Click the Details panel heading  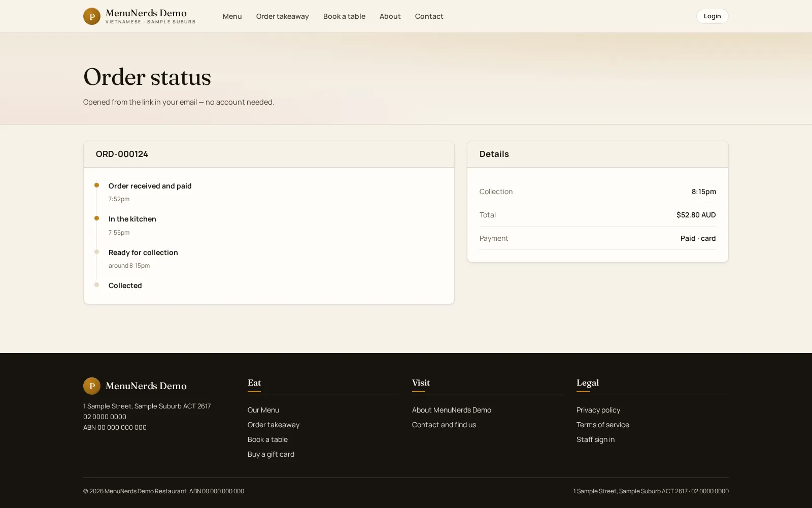pos(494,154)
